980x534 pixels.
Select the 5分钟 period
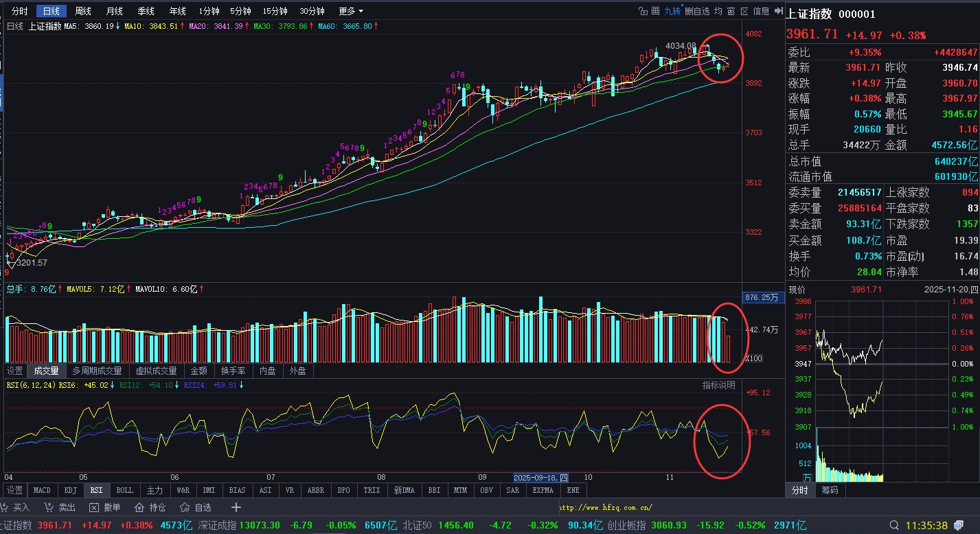240,11
